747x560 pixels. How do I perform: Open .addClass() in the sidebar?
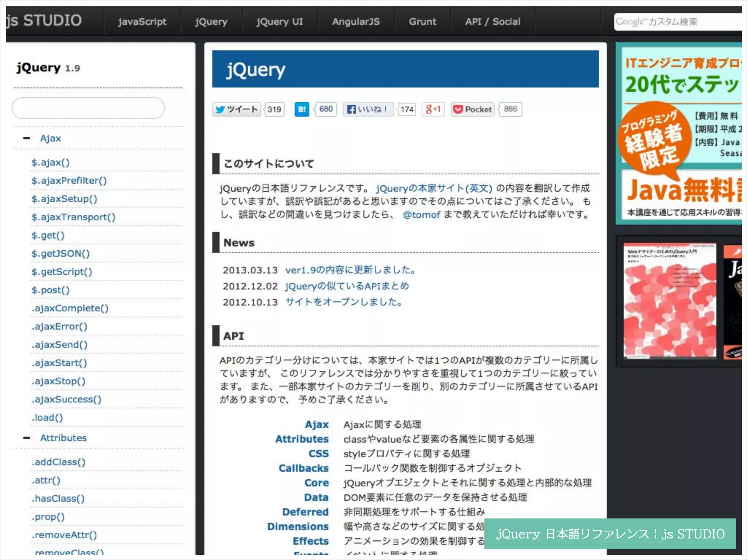tap(58, 462)
